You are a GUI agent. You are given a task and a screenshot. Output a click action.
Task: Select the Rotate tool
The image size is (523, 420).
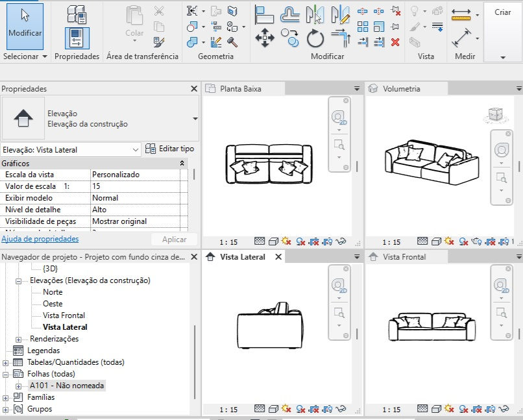click(315, 38)
